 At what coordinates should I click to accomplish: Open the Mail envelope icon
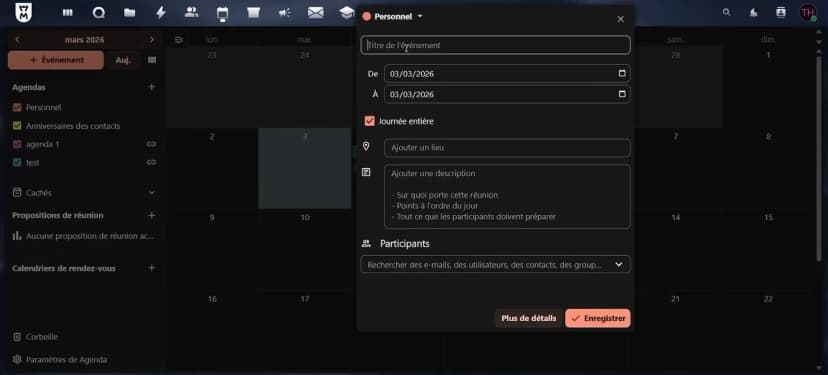(x=316, y=13)
